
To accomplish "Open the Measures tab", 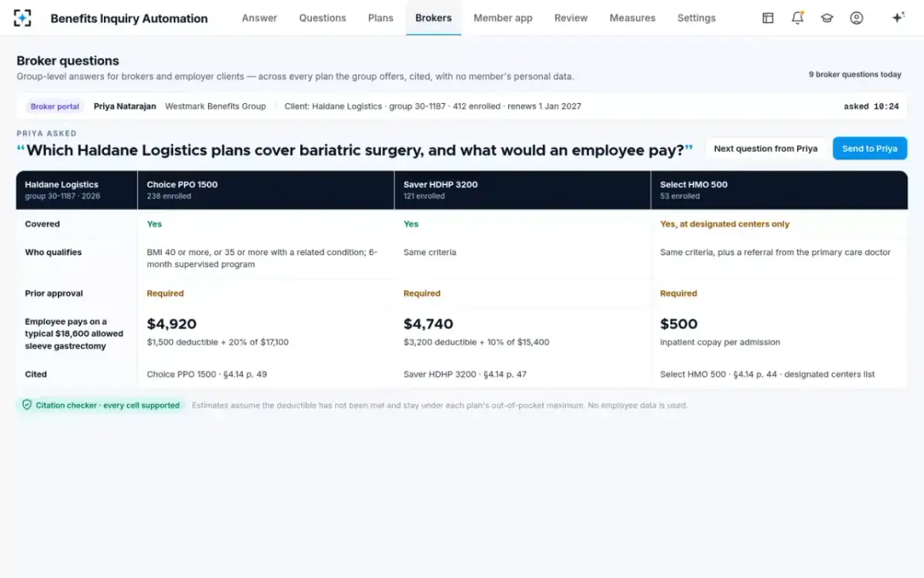I will pyautogui.click(x=632, y=18).
